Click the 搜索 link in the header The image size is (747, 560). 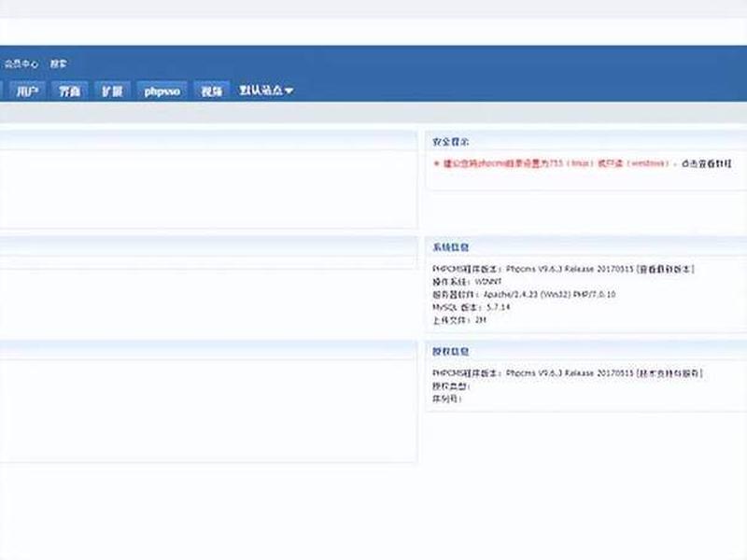59,63
